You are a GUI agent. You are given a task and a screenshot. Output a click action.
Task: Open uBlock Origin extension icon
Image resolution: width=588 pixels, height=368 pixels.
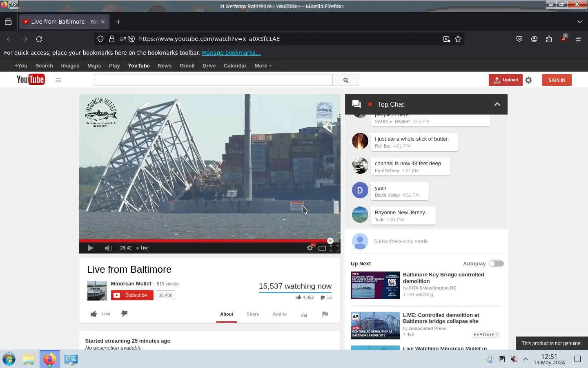click(x=563, y=38)
